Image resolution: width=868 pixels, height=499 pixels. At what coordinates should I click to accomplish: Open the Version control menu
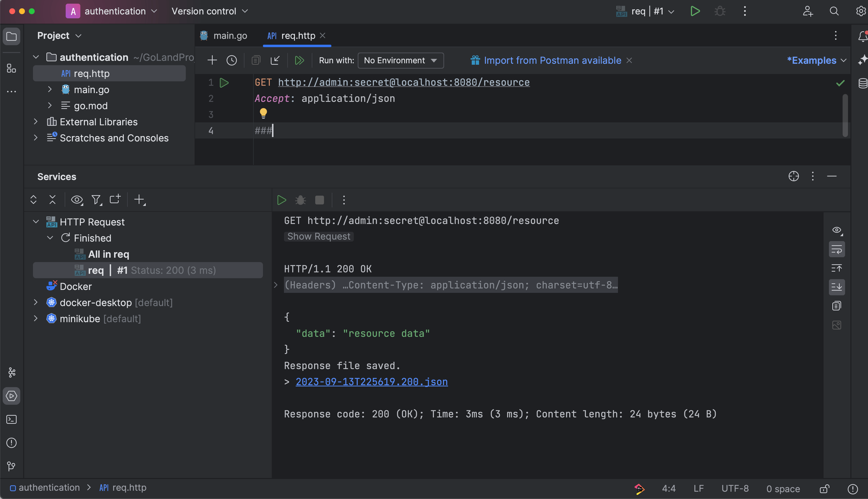coord(210,11)
